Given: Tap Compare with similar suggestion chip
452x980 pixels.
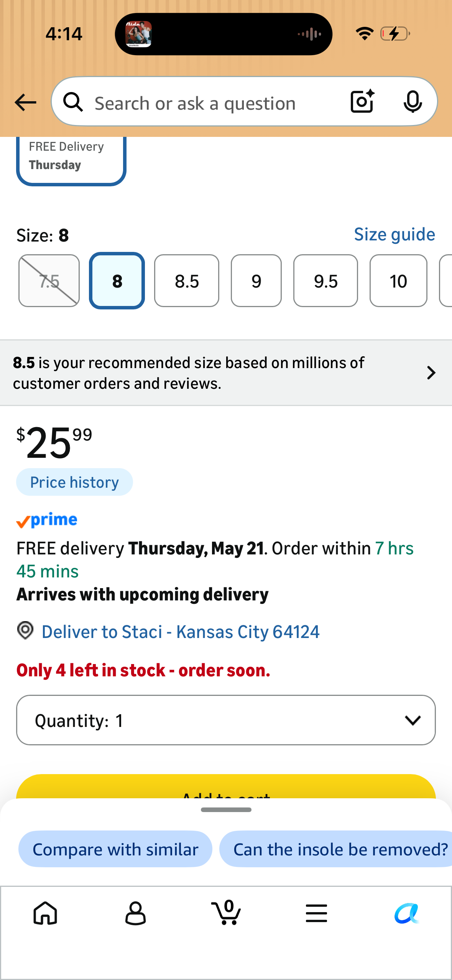Looking at the screenshot, I should click(x=115, y=849).
